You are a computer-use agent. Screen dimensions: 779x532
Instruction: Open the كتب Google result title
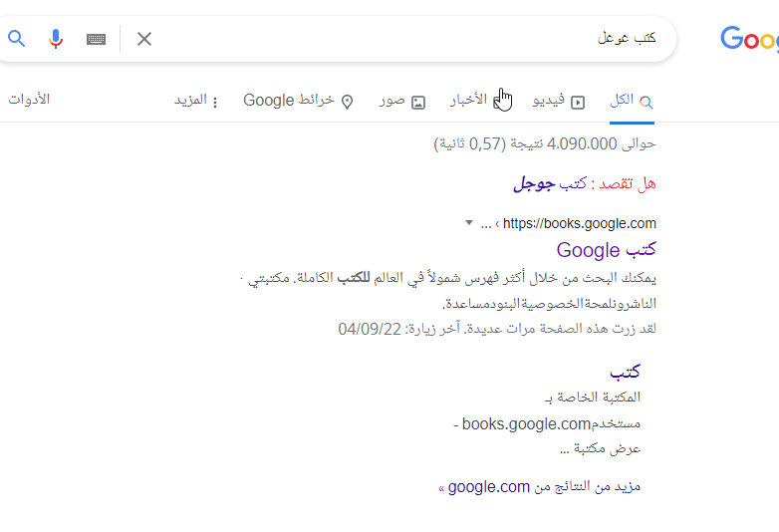point(606,249)
